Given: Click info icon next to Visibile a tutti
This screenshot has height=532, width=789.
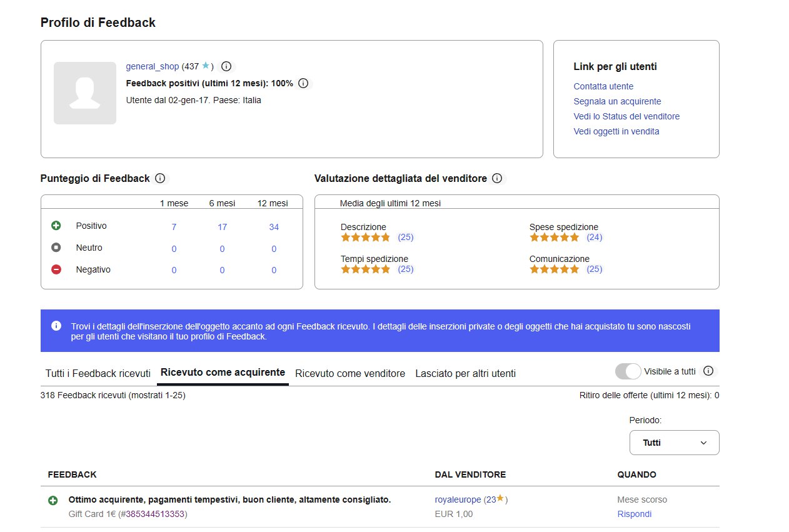Looking at the screenshot, I should coord(708,371).
